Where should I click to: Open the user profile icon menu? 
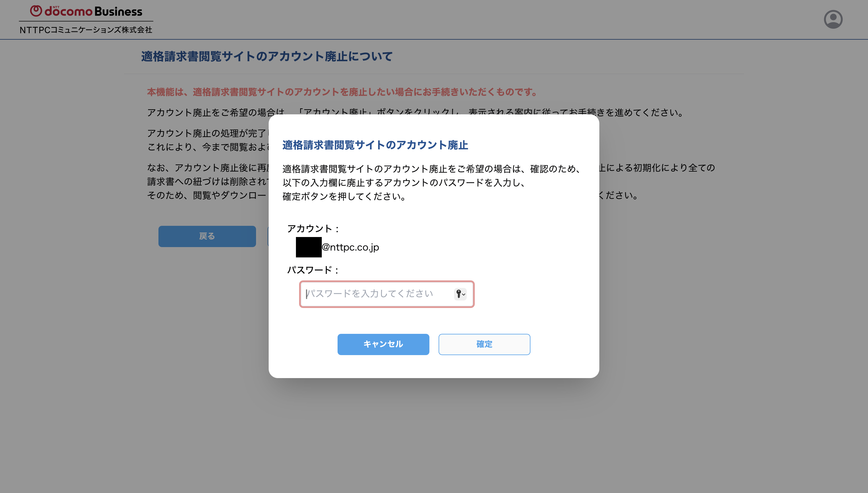[833, 19]
